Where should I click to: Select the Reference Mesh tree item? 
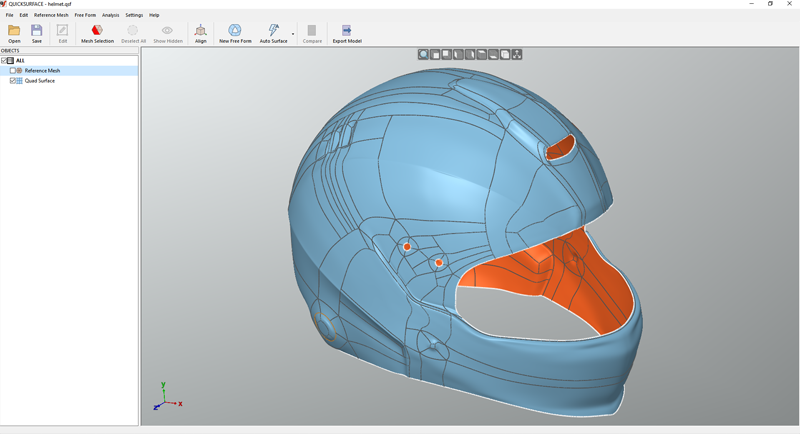[42, 71]
